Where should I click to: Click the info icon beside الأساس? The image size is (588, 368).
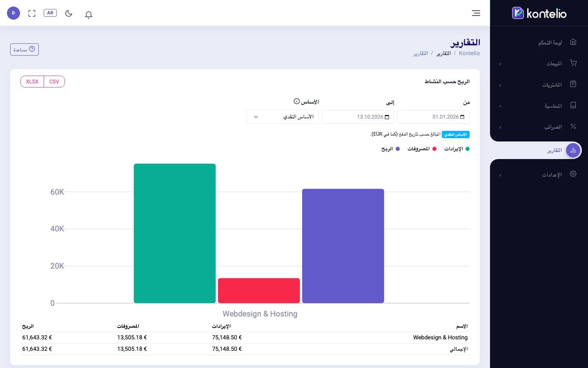(297, 101)
